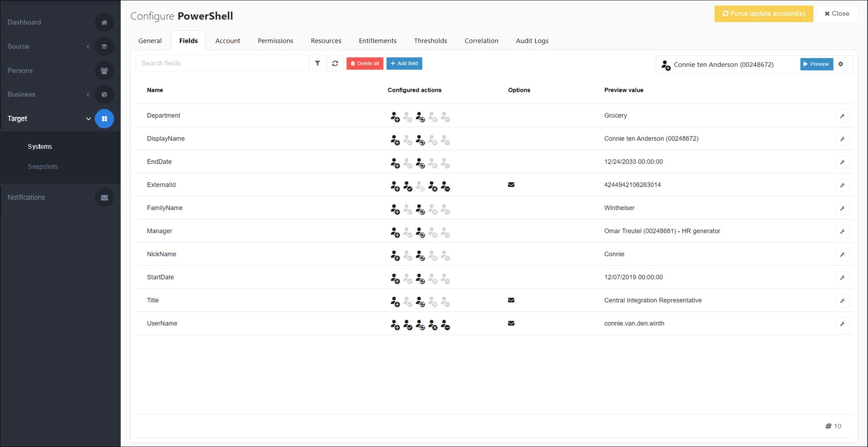
Task: Click the Name column header
Action: [155, 90]
